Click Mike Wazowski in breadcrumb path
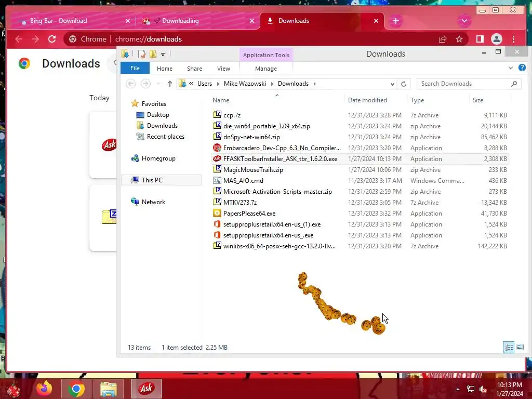The width and height of the screenshot is (532, 399). pyautogui.click(x=245, y=84)
